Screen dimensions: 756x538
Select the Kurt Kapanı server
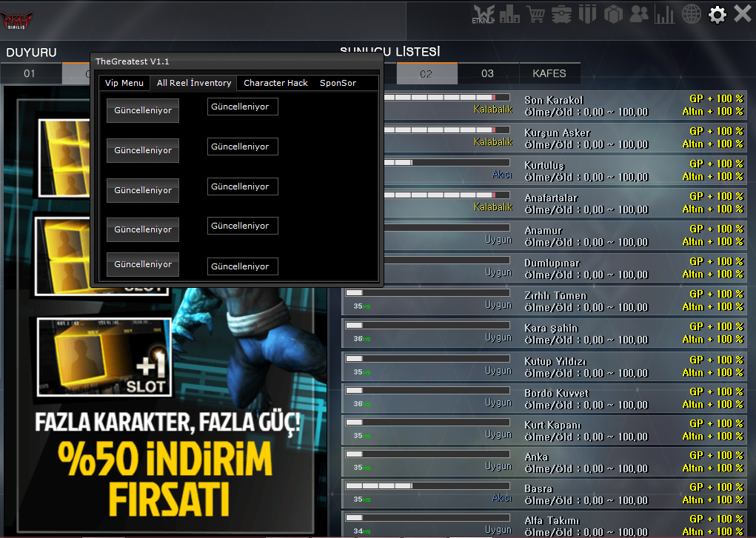coord(543,430)
